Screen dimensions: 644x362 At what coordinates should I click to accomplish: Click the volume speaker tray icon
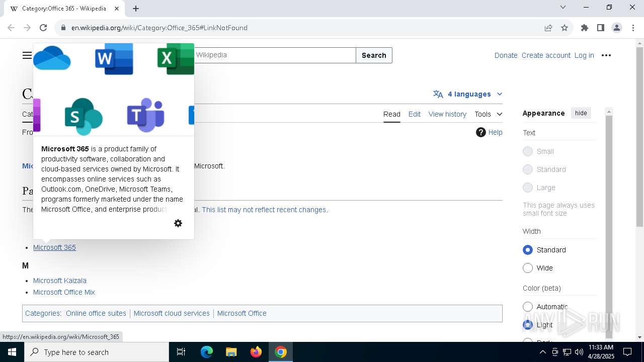579,352
